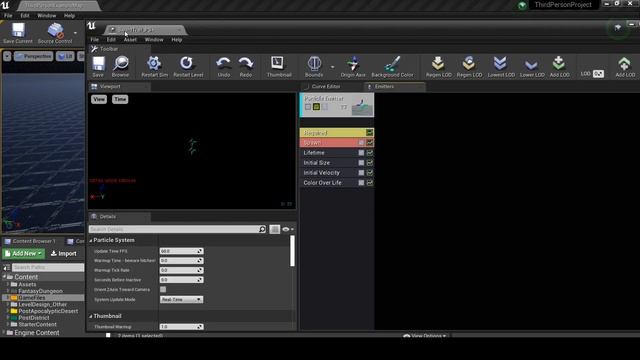Click the Save icon in Cascade toolbar
The width and height of the screenshot is (640, 360).
click(x=98, y=64)
